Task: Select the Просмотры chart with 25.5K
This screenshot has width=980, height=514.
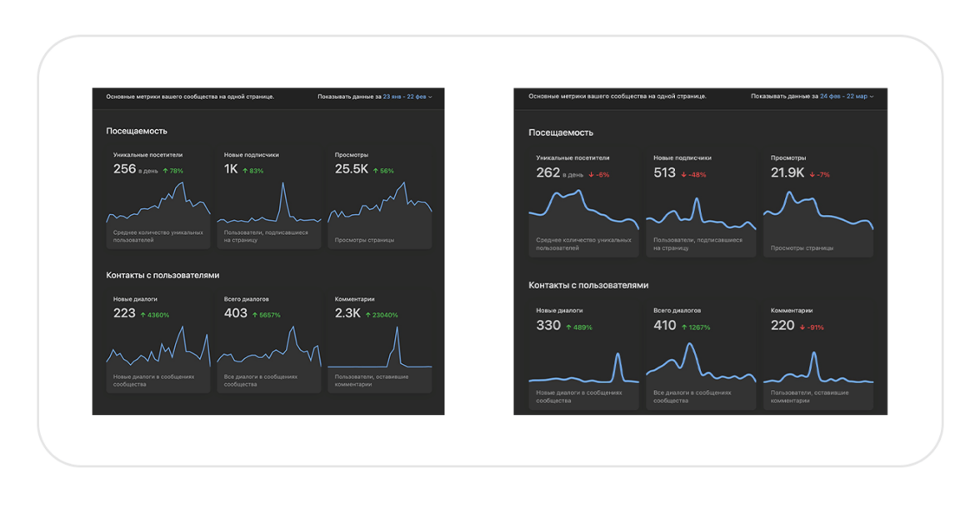Action: [x=379, y=203]
